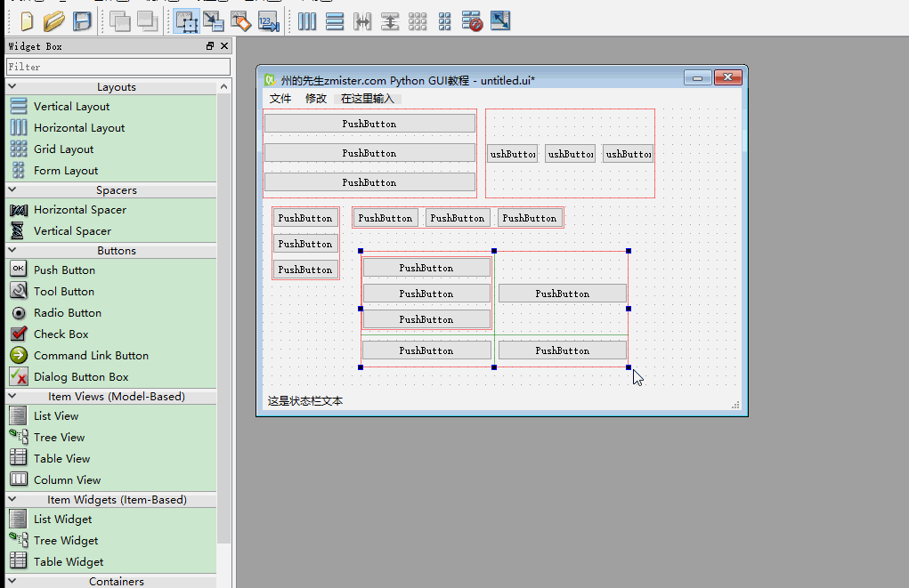The width and height of the screenshot is (909, 588).
Task: Click the Adjust Size toolbar icon
Action: (x=500, y=20)
